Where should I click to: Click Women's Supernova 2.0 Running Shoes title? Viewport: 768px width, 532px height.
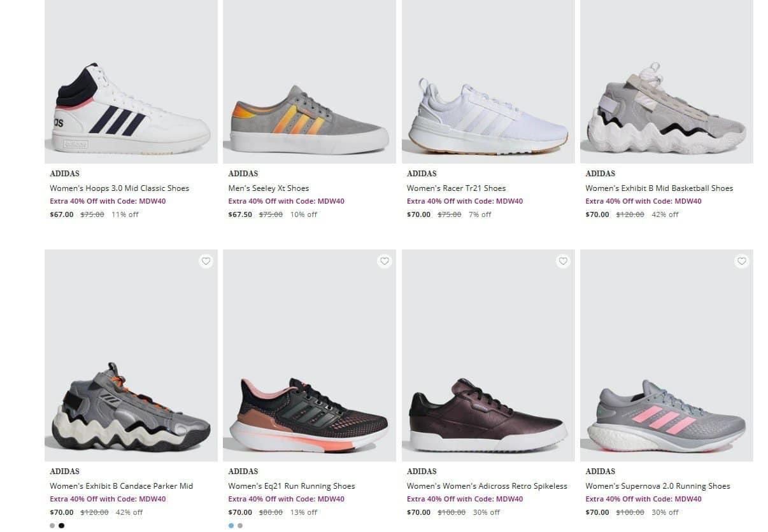click(x=658, y=486)
